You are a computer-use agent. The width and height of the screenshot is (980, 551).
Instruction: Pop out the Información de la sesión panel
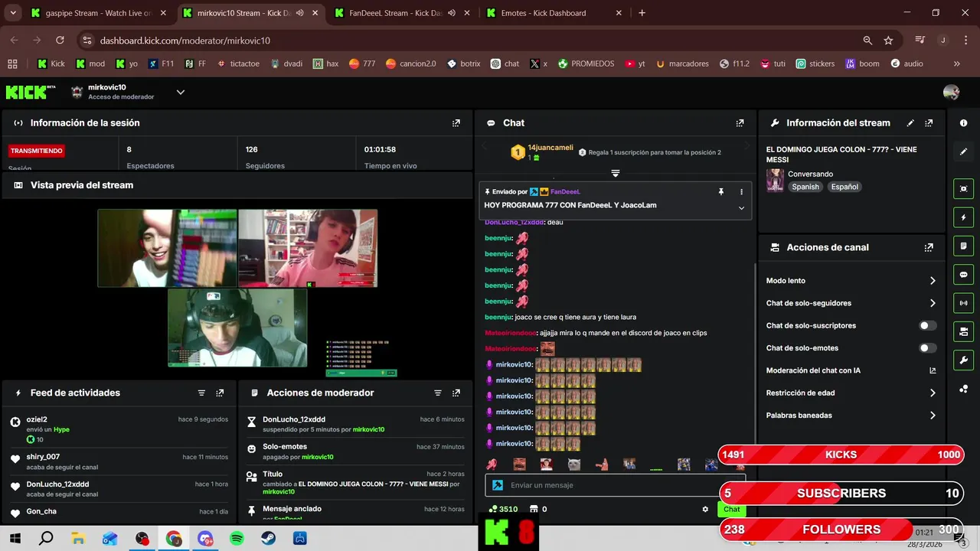point(456,123)
